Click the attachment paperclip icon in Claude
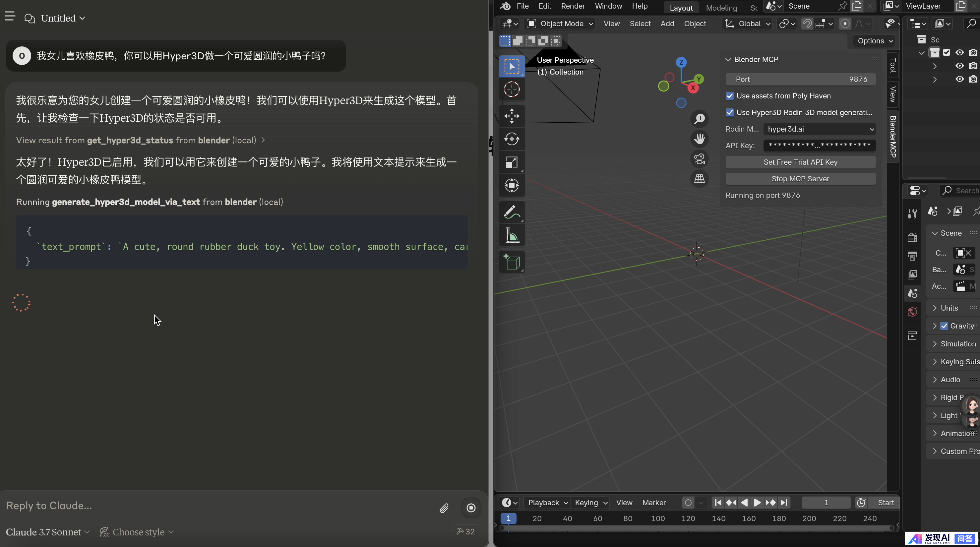Image resolution: width=980 pixels, height=547 pixels. point(444,508)
